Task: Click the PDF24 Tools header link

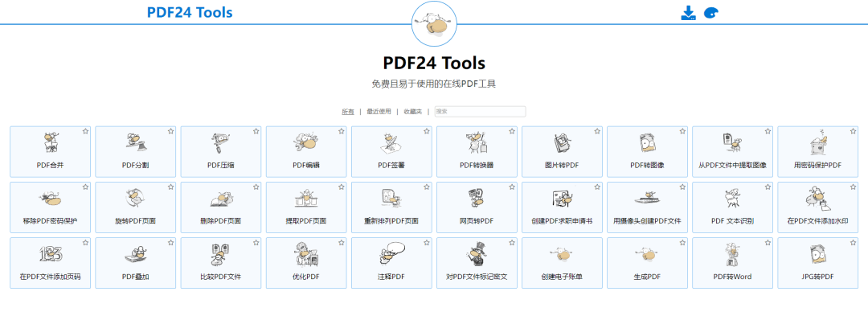Action: coord(190,12)
